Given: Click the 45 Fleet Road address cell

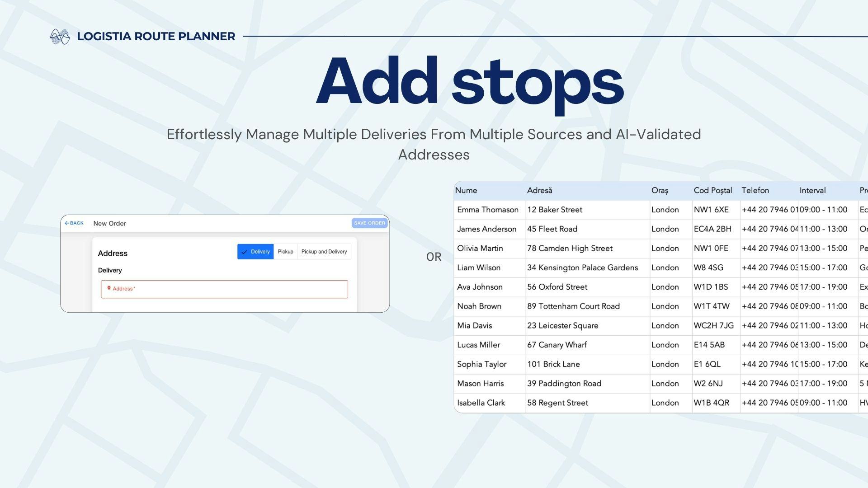Looking at the screenshot, I should point(588,230).
